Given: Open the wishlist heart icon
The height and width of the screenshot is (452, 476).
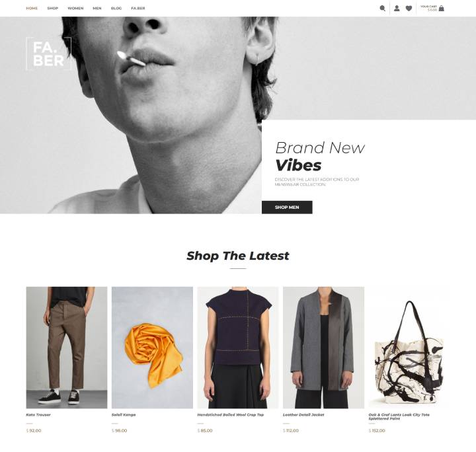Looking at the screenshot, I should pyautogui.click(x=409, y=8).
